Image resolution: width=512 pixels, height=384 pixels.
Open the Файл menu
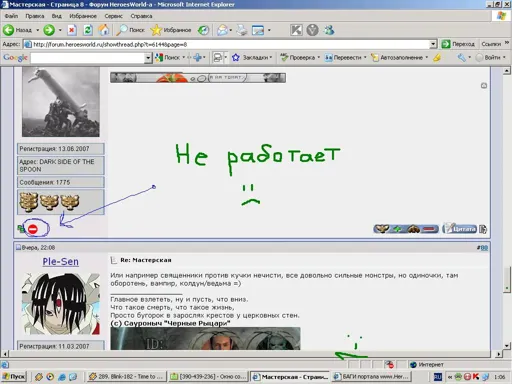[x=11, y=16]
